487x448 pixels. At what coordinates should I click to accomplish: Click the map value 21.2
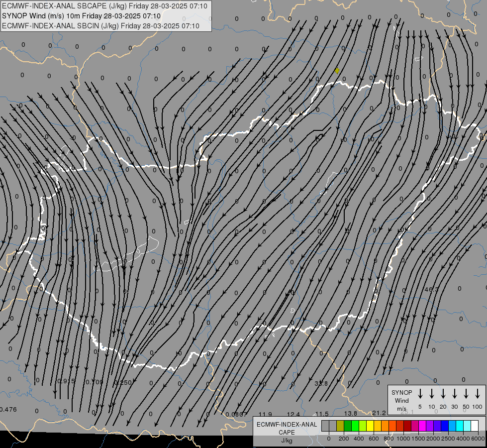379,413
